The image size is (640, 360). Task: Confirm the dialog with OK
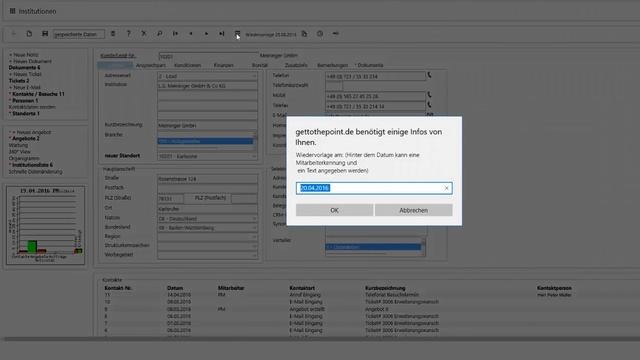[334, 210]
